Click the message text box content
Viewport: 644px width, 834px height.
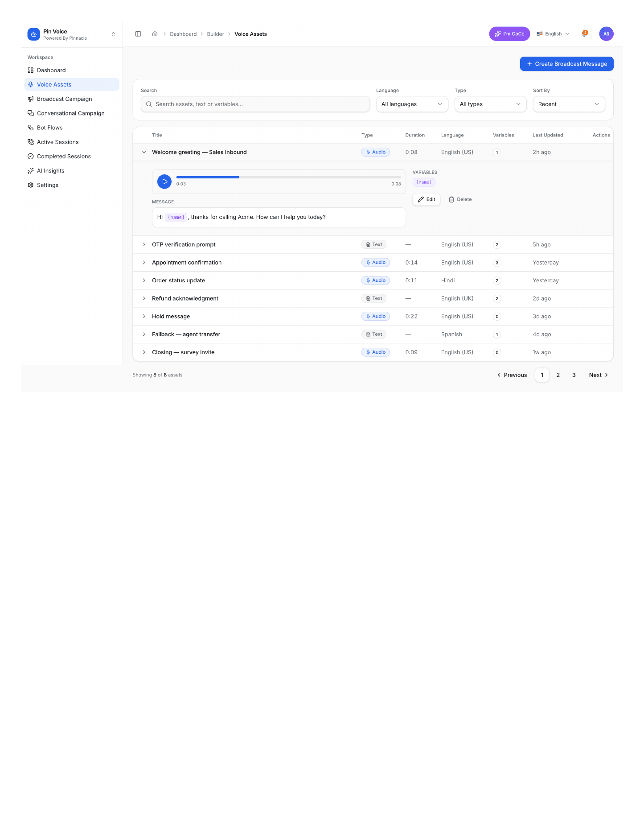[279, 217]
